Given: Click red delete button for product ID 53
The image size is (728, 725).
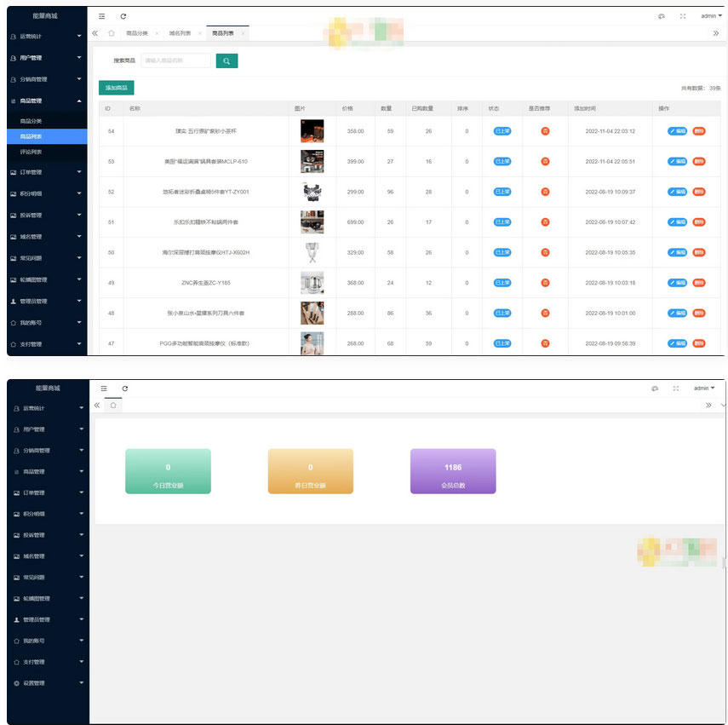Looking at the screenshot, I should pos(699,162).
